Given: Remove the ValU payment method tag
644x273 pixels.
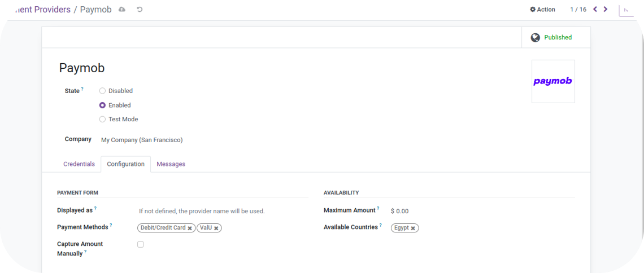Looking at the screenshot, I should pyautogui.click(x=216, y=228).
